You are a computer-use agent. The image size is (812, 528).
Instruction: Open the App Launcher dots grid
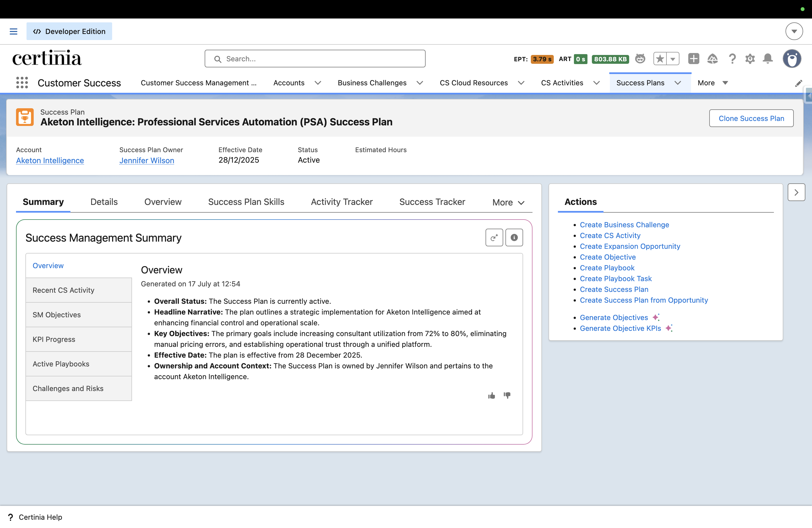pos(22,83)
